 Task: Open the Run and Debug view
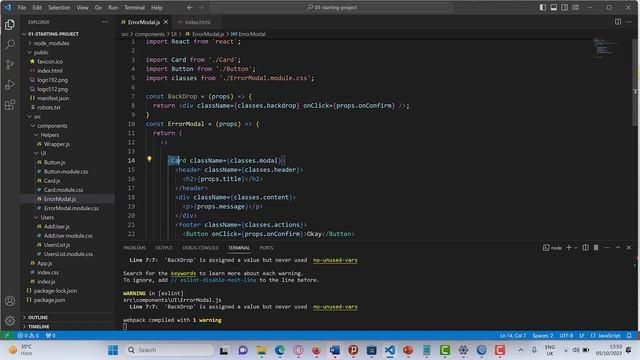point(10,84)
